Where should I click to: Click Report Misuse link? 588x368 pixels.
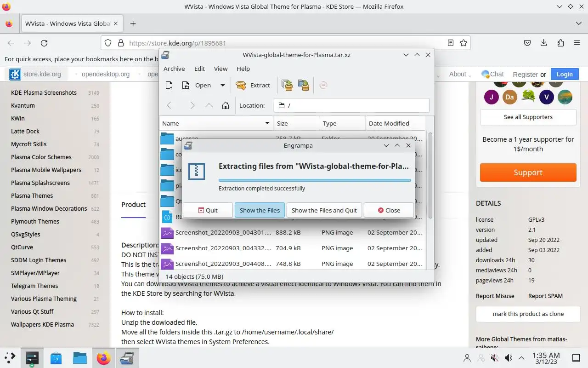click(495, 296)
